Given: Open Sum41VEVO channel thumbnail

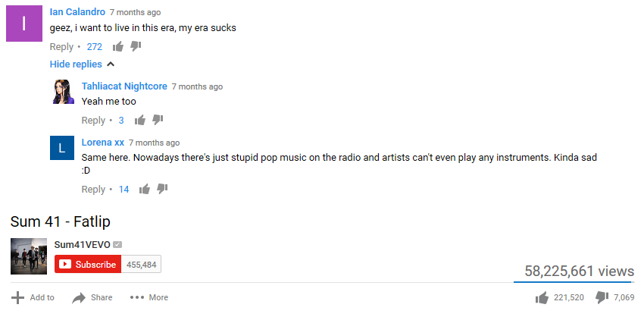Looking at the screenshot, I should (29, 256).
